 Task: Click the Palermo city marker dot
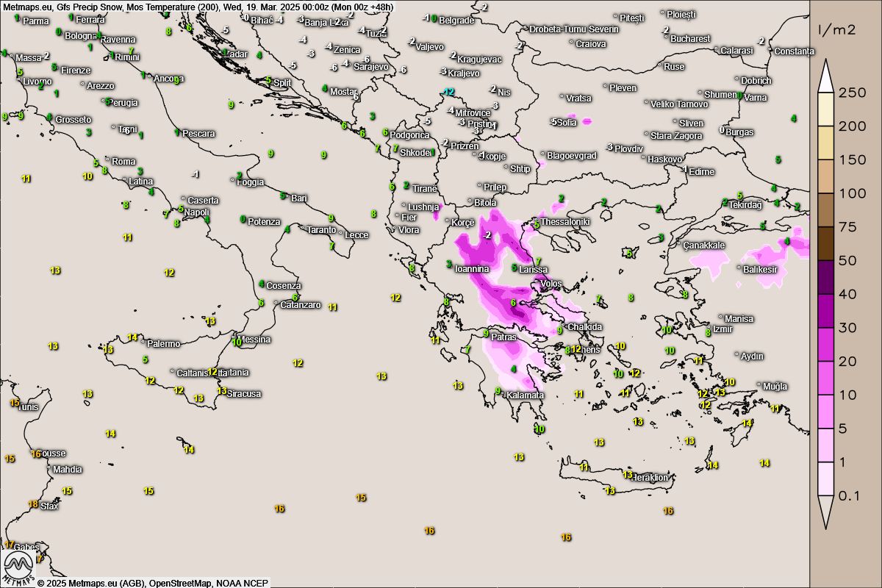(143, 343)
